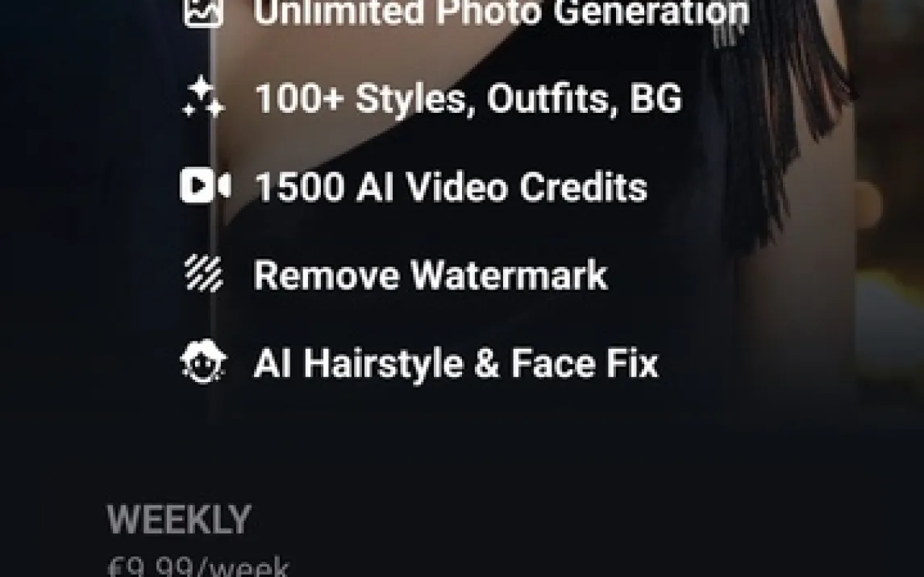Tap the video camera icon for AI Video Credits

[205, 186]
